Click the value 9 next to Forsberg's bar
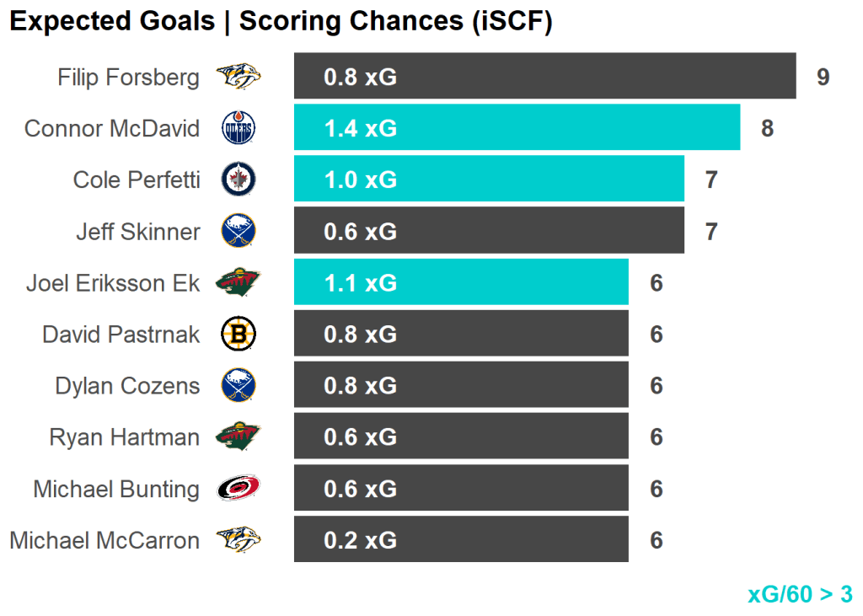The image size is (863, 616). click(823, 78)
